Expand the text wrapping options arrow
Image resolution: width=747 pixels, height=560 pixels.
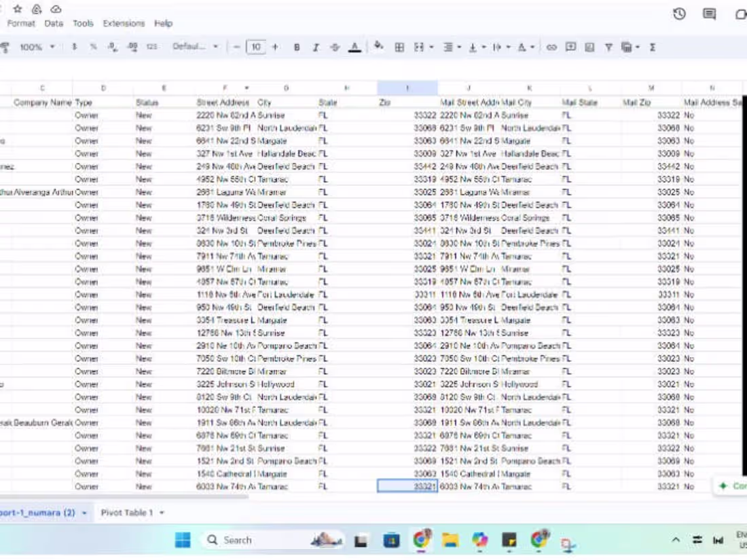(509, 47)
